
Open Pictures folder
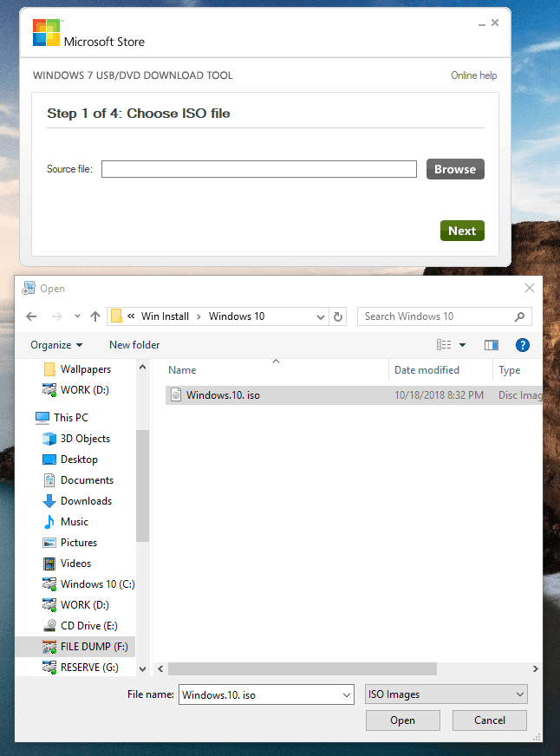click(x=79, y=543)
